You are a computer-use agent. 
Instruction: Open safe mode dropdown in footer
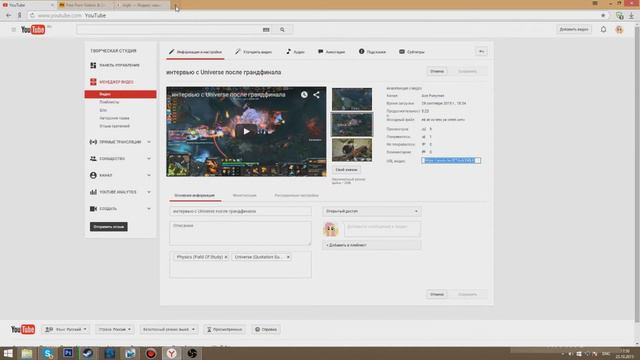[x=169, y=329]
